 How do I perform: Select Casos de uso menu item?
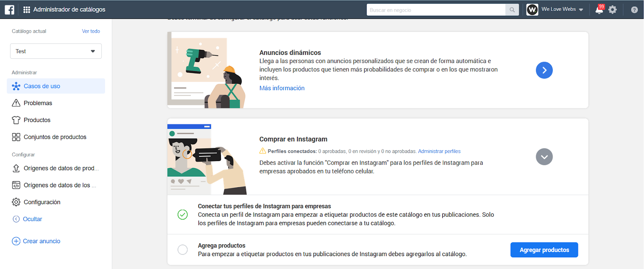click(x=56, y=86)
